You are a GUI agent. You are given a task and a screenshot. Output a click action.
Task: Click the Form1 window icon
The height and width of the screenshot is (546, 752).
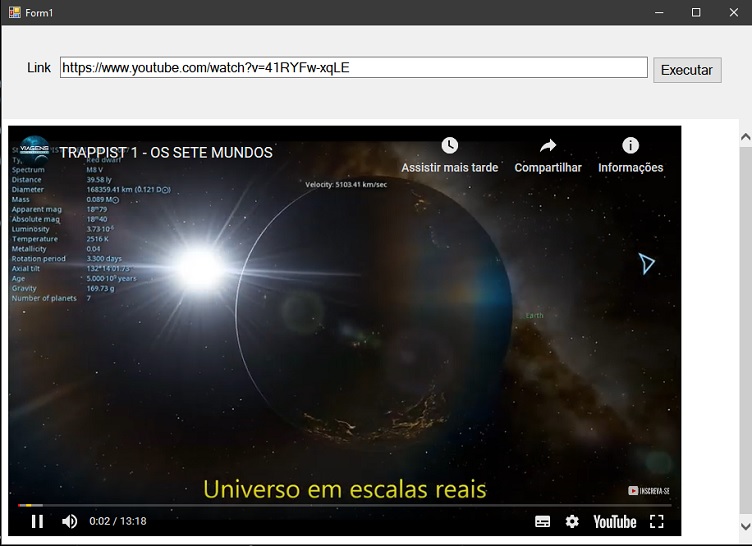click(x=15, y=12)
